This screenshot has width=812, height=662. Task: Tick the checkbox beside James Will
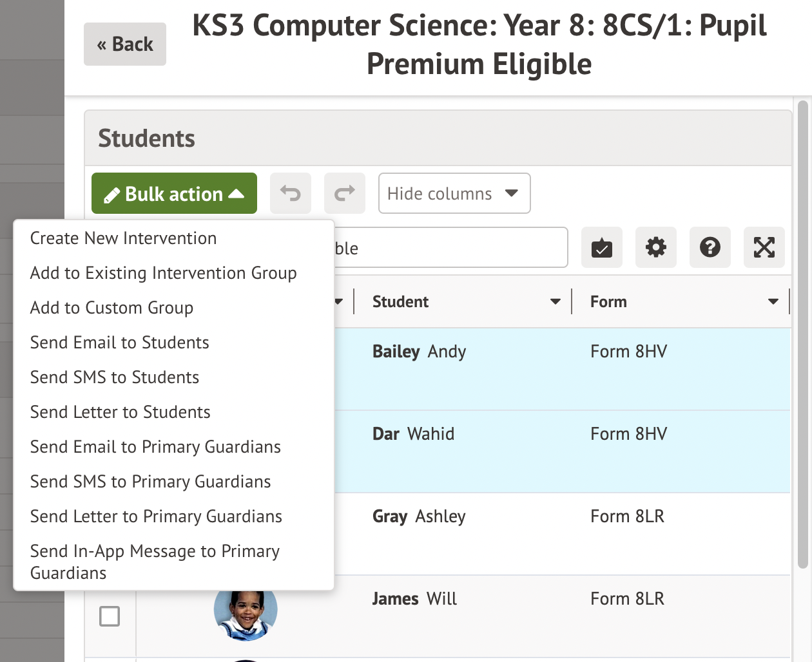pyautogui.click(x=110, y=616)
